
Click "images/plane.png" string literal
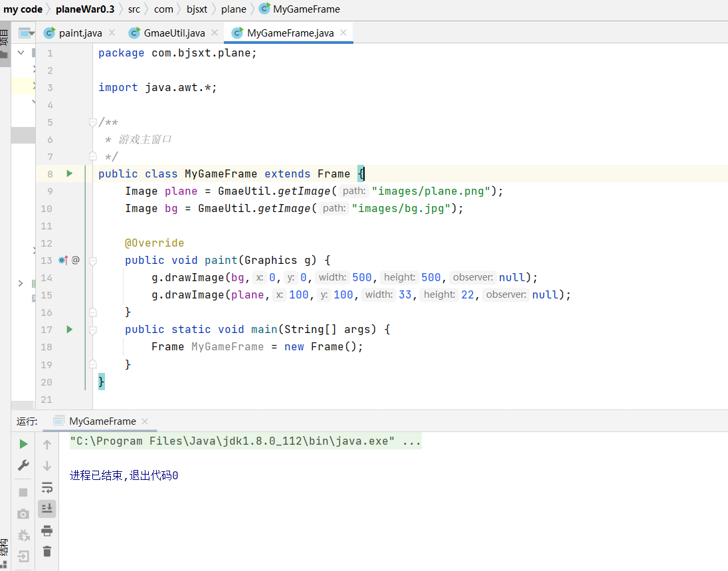click(431, 191)
